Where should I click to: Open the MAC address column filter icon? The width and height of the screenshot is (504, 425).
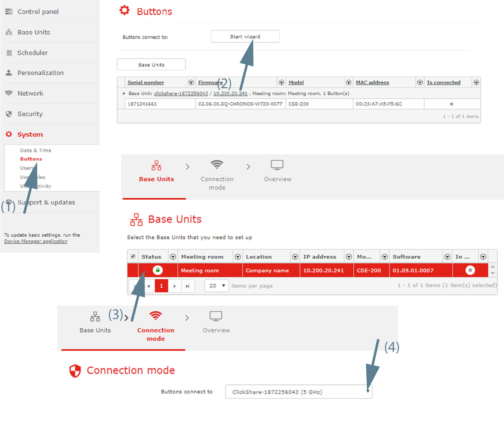point(420,82)
